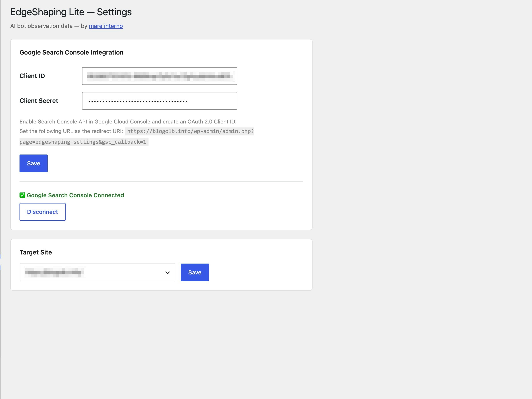Click the Client ID input field
The image size is (532, 399).
pos(159,76)
